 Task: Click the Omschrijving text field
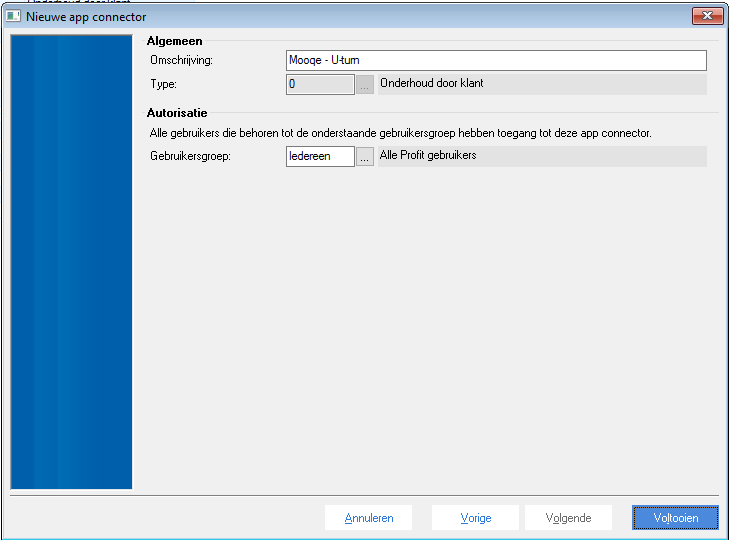coord(496,61)
